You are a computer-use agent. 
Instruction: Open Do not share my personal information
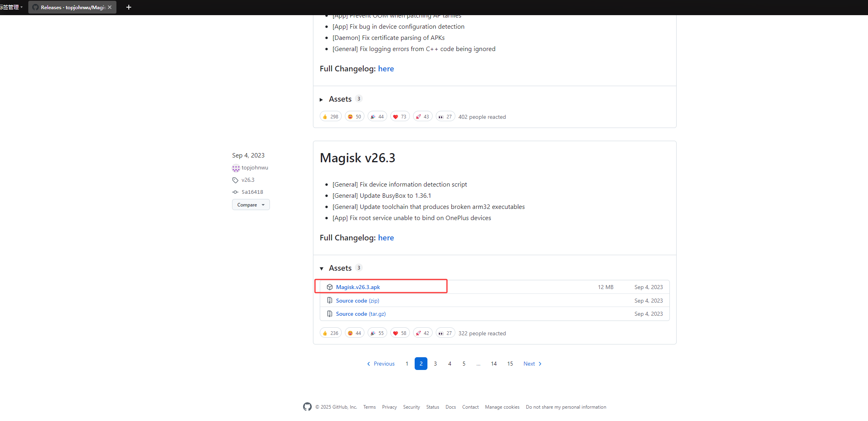566,407
